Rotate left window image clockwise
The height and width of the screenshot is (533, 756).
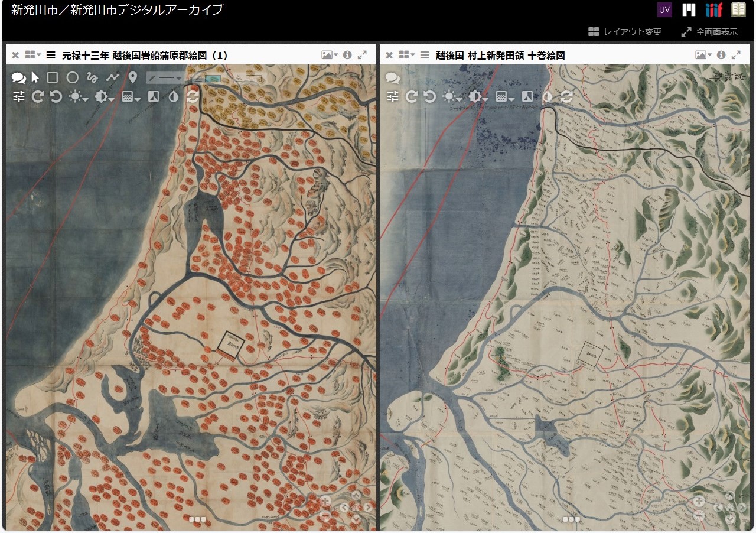pyautogui.click(x=37, y=96)
